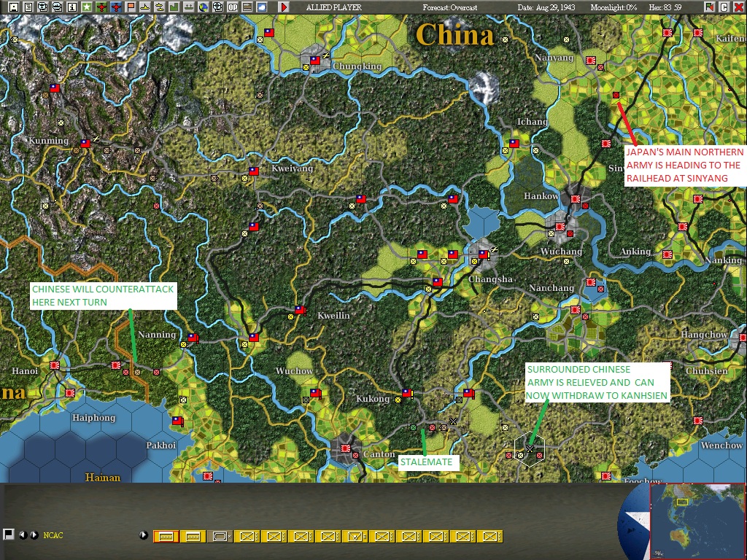747x560 pixels.
Task: Click the Chinese flag at Nanning
Action: (193, 338)
